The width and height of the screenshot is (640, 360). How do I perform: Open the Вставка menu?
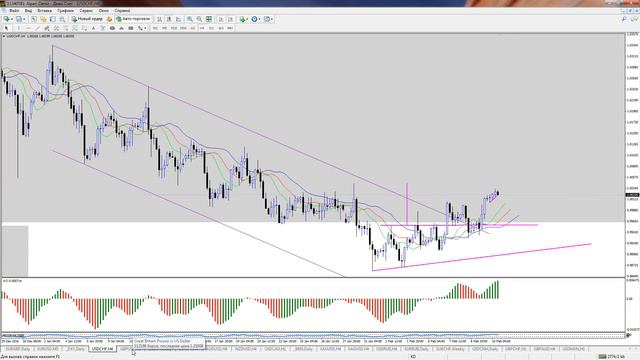tap(44, 10)
